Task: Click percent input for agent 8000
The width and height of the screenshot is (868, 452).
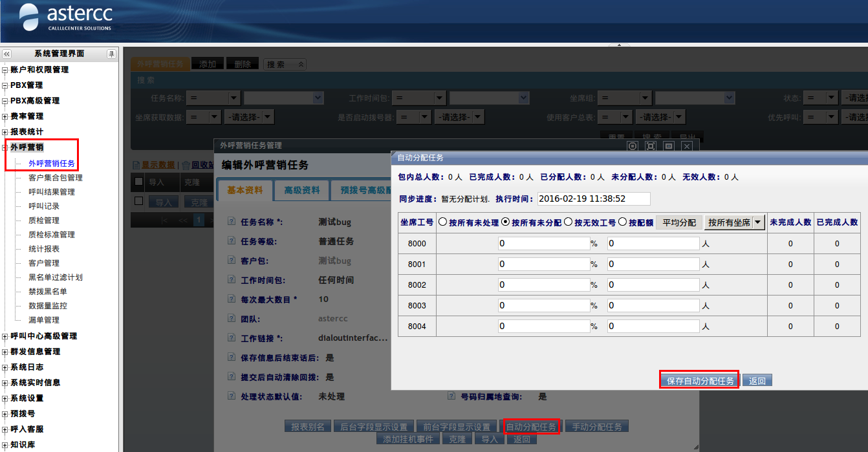Action: pyautogui.click(x=543, y=244)
